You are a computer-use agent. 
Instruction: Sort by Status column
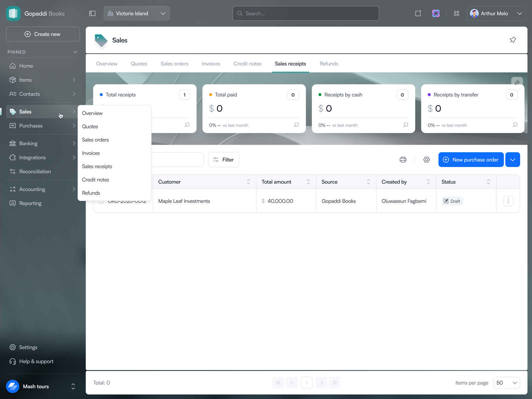(x=488, y=182)
